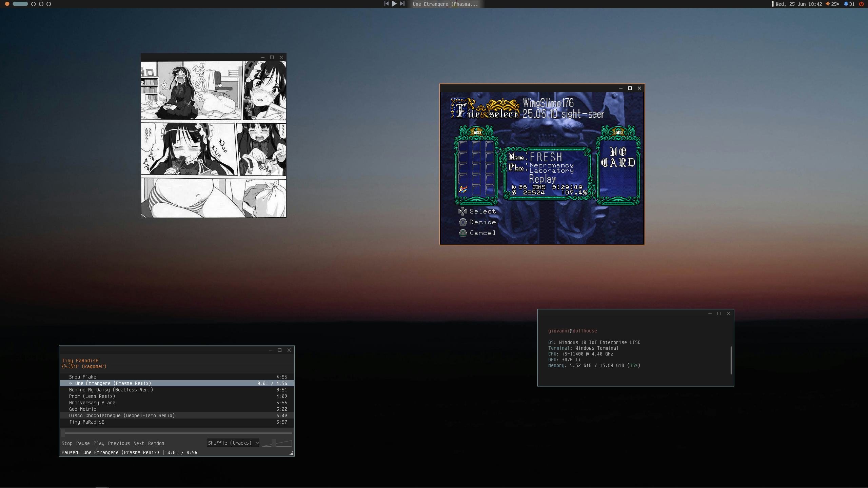
Task: Click the Memory line in terminal
Action: click(x=594, y=365)
